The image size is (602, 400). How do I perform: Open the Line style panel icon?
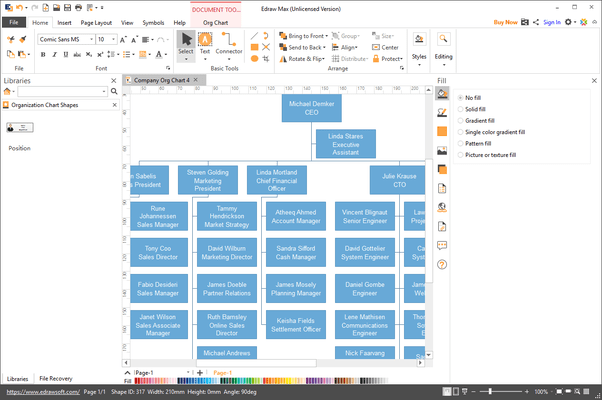pyautogui.click(x=442, y=112)
